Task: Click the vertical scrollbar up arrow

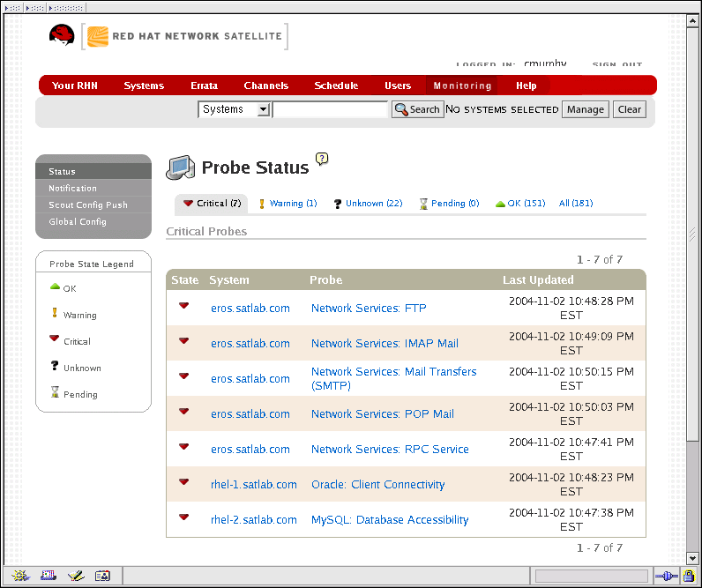Action: [692, 21]
